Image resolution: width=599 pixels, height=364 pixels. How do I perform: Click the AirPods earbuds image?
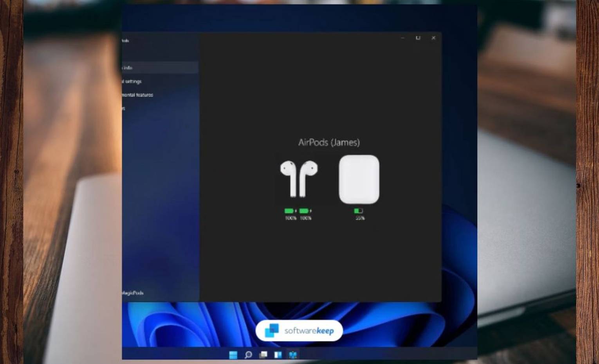[299, 178]
